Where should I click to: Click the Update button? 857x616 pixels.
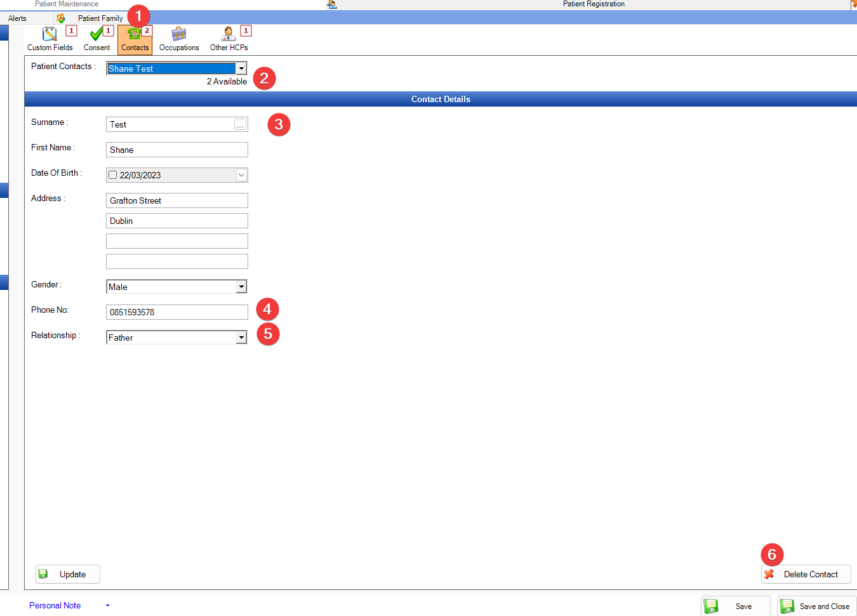68,574
